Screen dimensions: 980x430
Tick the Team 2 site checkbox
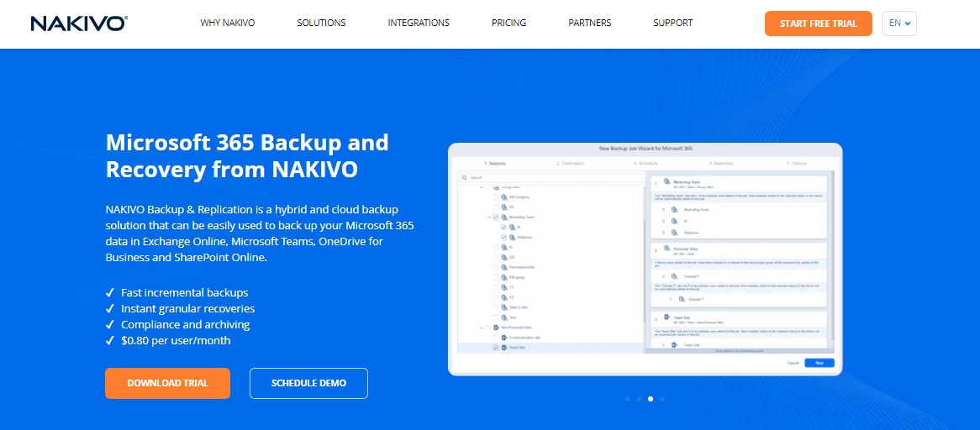(x=496, y=307)
